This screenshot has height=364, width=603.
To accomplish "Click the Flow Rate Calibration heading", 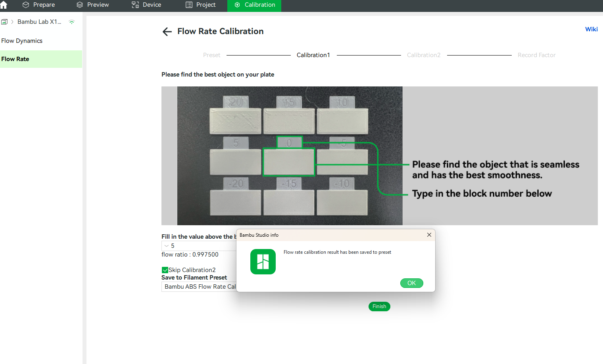I will pyautogui.click(x=221, y=31).
